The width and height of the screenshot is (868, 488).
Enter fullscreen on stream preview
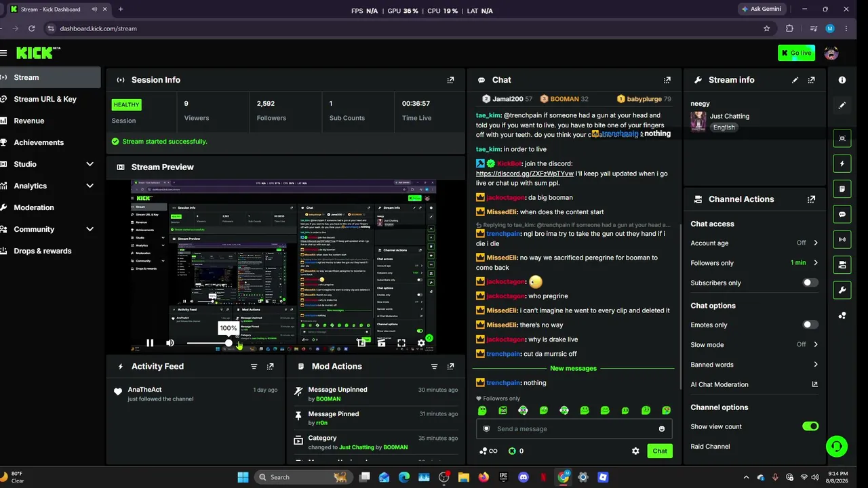click(x=401, y=343)
